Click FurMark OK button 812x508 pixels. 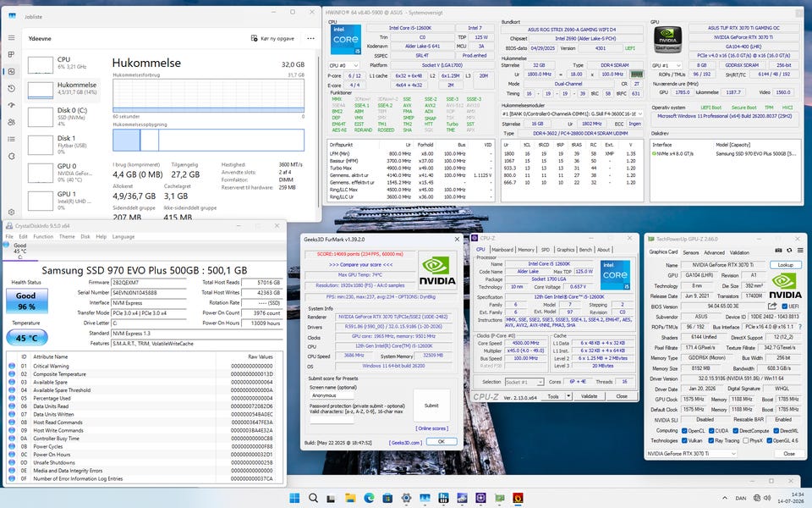[442, 442]
